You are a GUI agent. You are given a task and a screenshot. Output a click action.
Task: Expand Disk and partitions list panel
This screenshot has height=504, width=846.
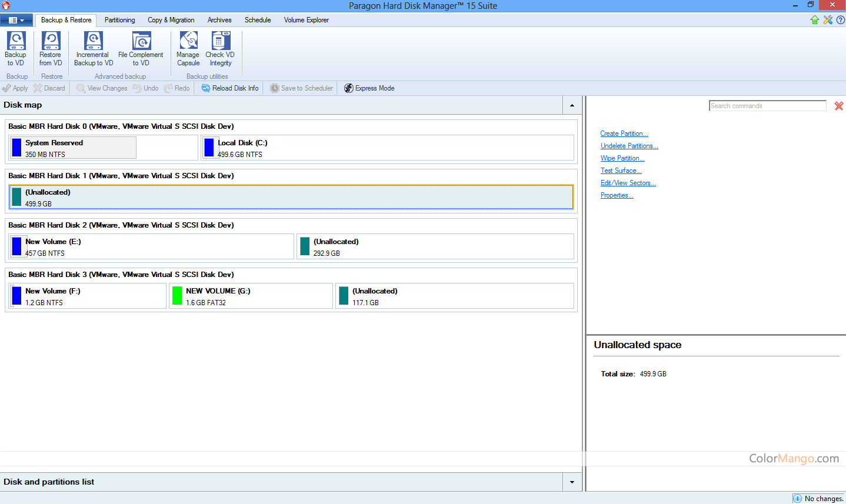[x=572, y=482]
